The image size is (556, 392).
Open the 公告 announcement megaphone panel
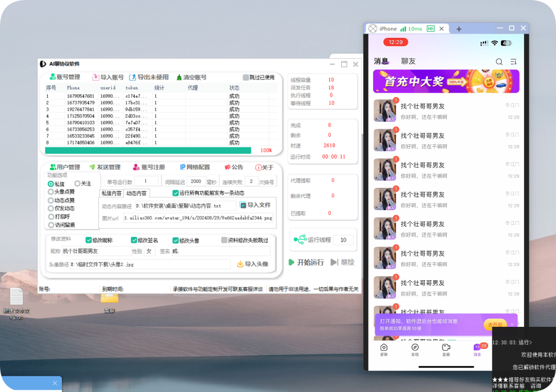coord(233,167)
